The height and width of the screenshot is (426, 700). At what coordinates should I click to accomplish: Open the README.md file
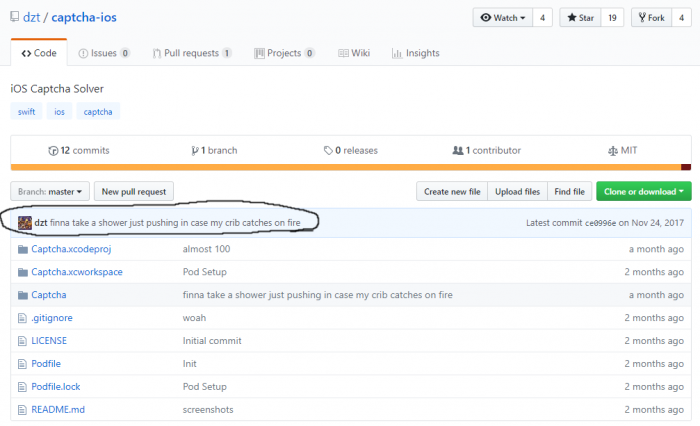pos(58,409)
